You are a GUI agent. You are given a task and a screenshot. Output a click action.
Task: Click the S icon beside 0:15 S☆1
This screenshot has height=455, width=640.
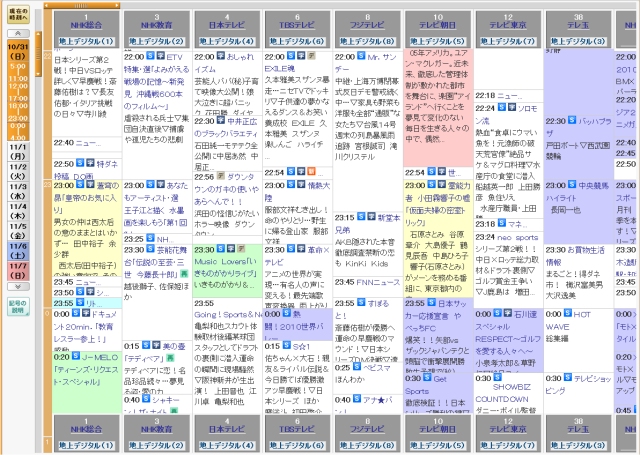coord(287,345)
